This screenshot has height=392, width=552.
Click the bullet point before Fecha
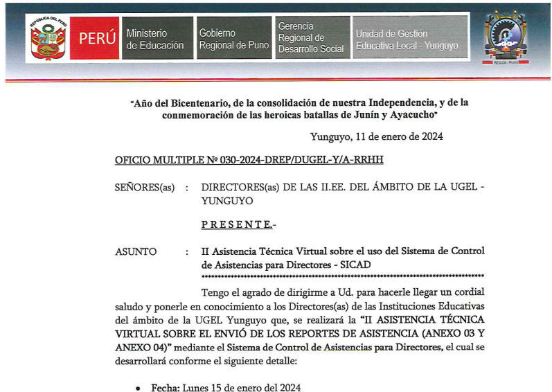[139, 387]
